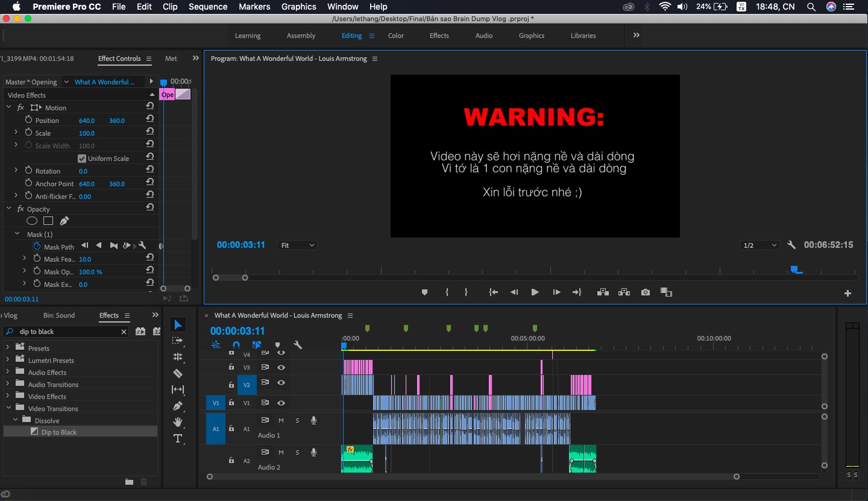The image size is (868, 501).
Task: Toggle visibility of track V1
Action: (281, 403)
